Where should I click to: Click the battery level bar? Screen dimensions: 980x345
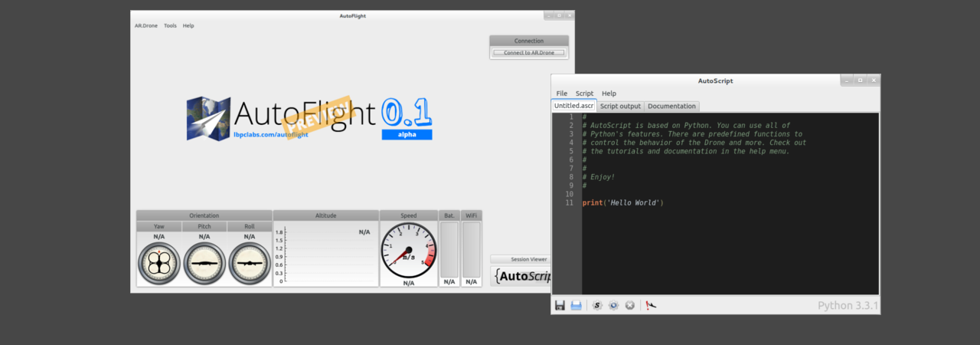(449, 250)
